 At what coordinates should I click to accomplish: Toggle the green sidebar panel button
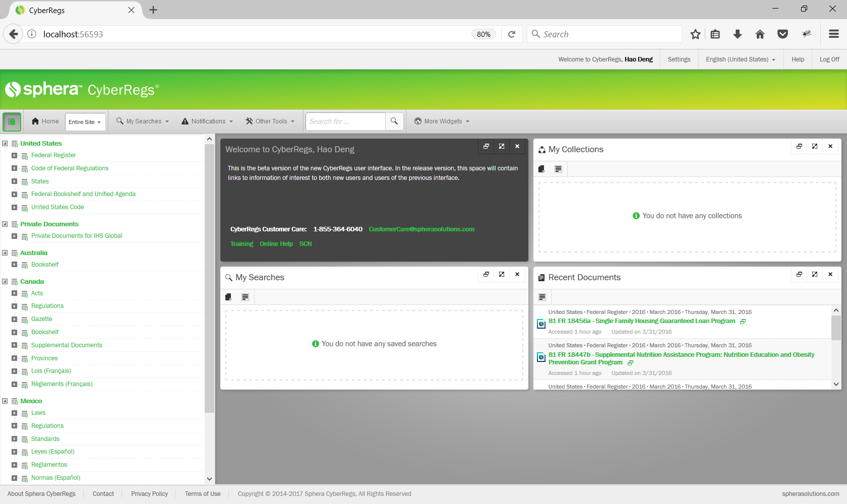point(12,121)
